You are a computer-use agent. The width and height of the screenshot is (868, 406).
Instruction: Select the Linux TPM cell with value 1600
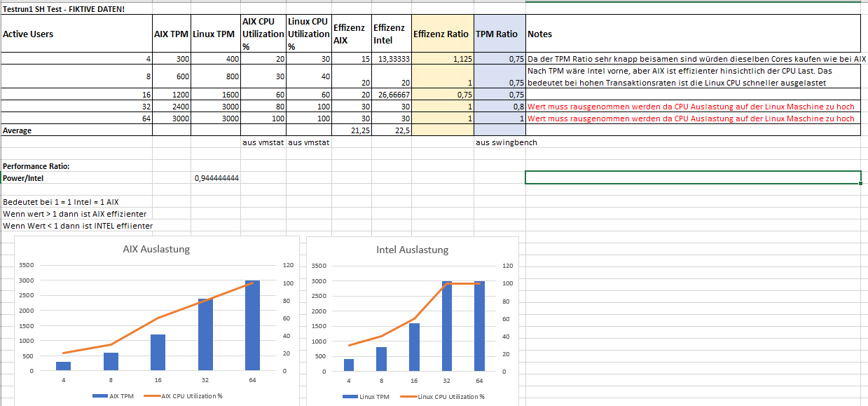point(215,95)
